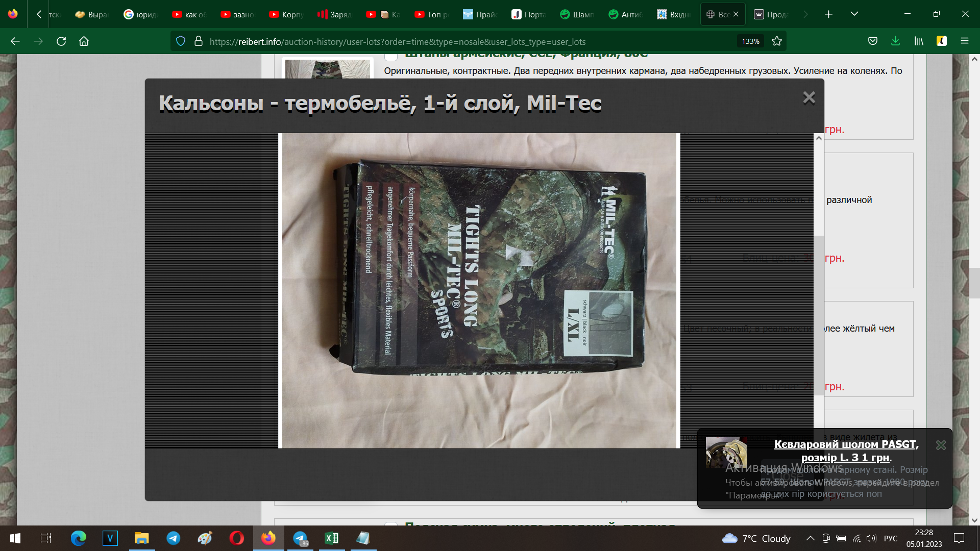Screen dimensions: 980x551
Task: Reset the 133% zoom level badge
Action: click(750, 41)
